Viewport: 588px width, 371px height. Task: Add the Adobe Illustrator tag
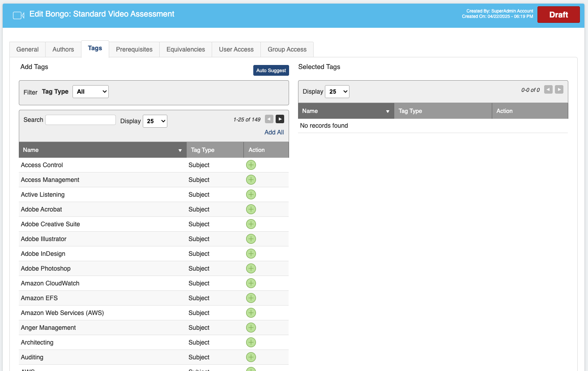pyautogui.click(x=251, y=239)
